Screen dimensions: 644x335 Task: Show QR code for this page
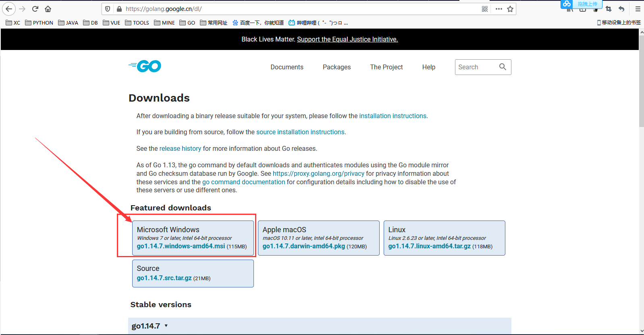pyautogui.click(x=485, y=9)
